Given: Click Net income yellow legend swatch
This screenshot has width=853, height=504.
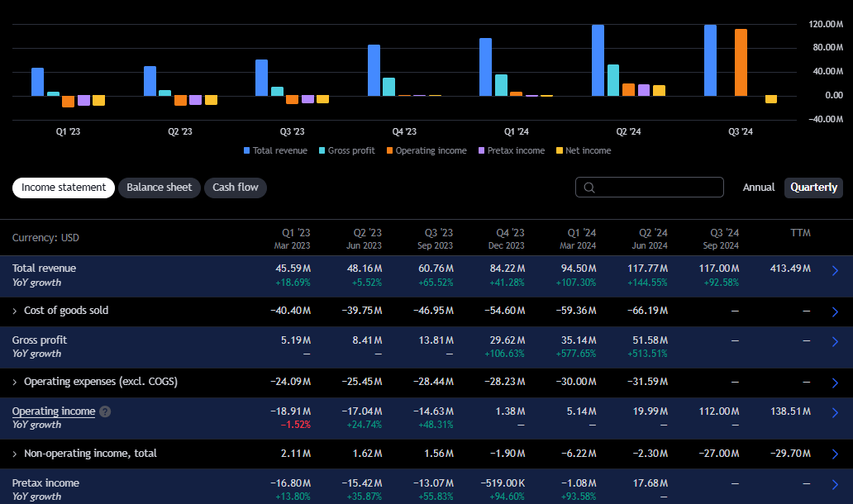Looking at the screenshot, I should tap(560, 151).
